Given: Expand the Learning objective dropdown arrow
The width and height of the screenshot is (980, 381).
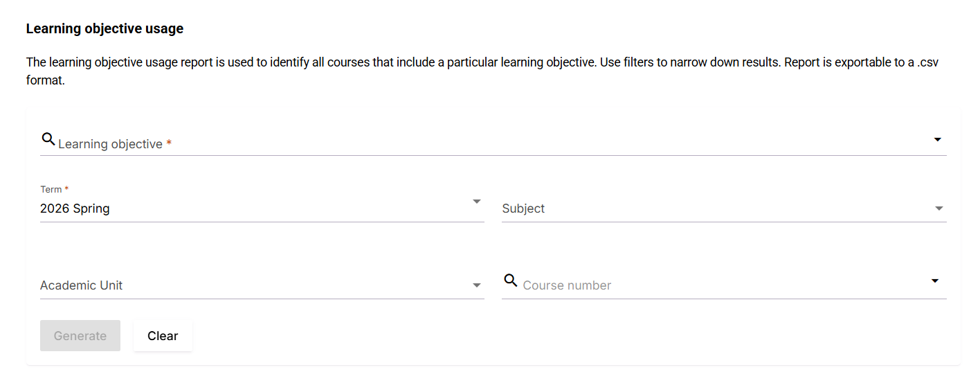Looking at the screenshot, I should (x=937, y=140).
